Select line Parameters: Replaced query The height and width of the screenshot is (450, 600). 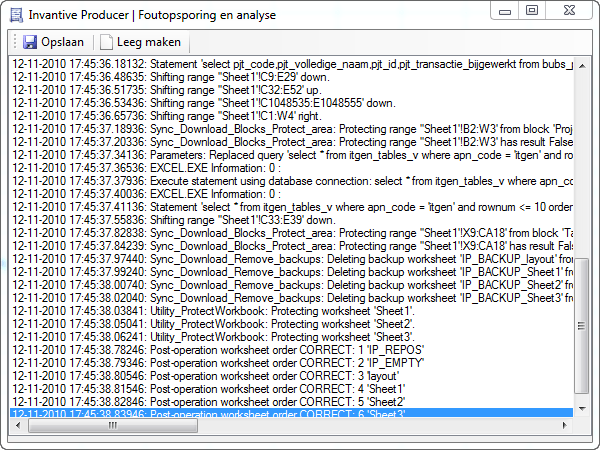(x=292, y=155)
